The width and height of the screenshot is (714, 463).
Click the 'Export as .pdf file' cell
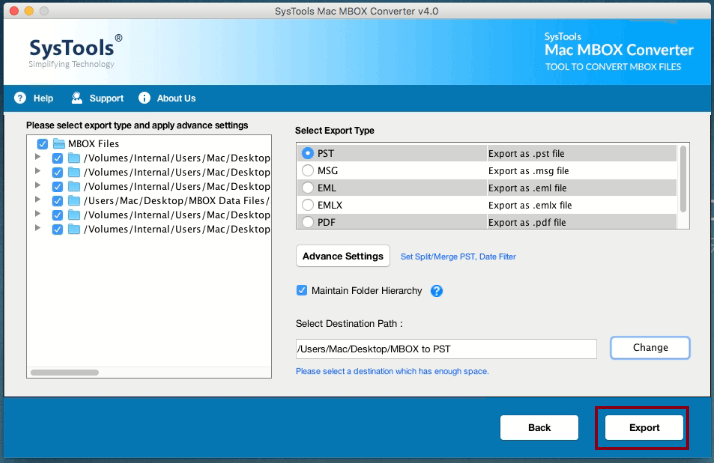pyautogui.click(x=581, y=222)
